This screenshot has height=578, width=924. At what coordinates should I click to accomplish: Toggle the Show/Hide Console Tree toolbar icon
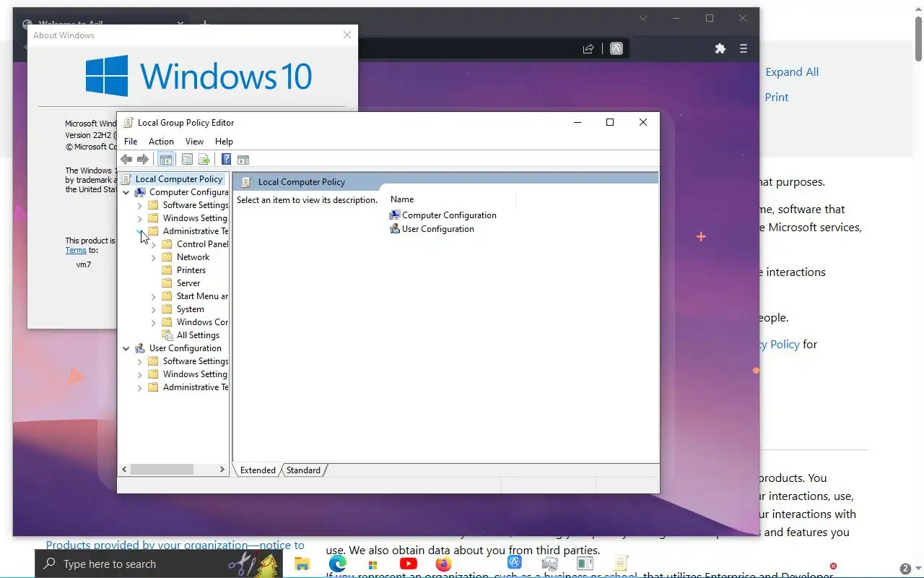tap(165, 160)
